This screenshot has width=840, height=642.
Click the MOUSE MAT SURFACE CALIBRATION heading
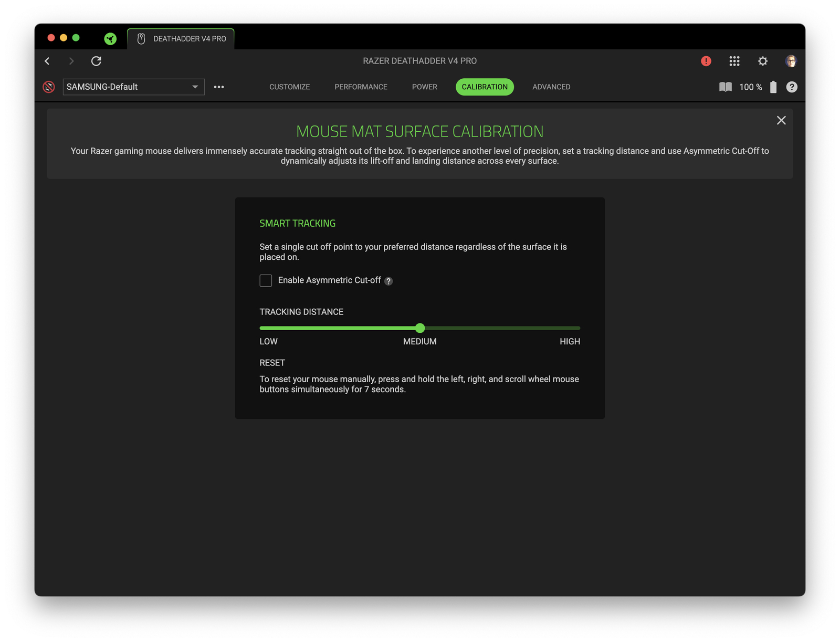pos(420,131)
